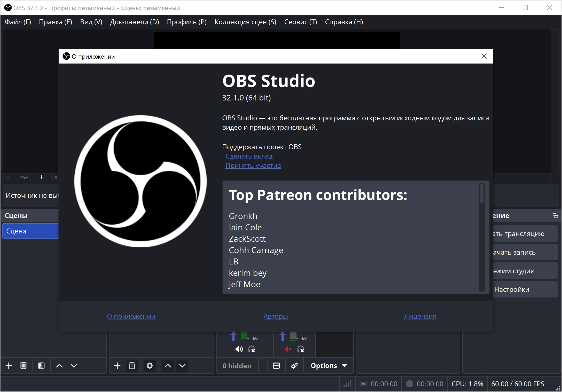Open the mixer Options dropdown

329,366
